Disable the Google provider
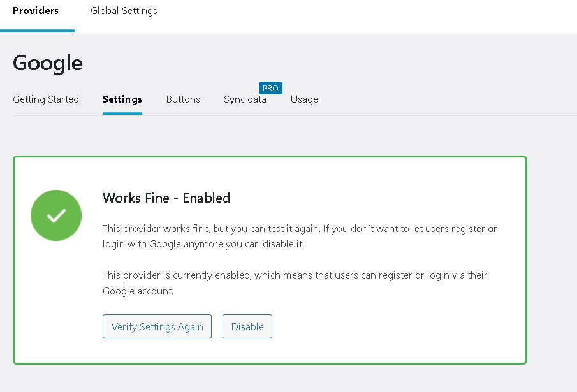Viewport: 577px width, 392px height. click(x=247, y=326)
